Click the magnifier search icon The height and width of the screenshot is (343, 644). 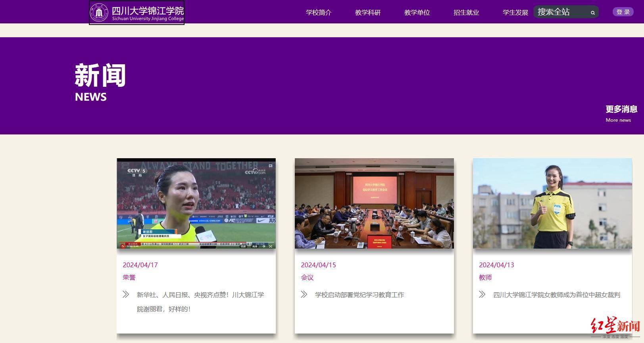click(x=593, y=13)
